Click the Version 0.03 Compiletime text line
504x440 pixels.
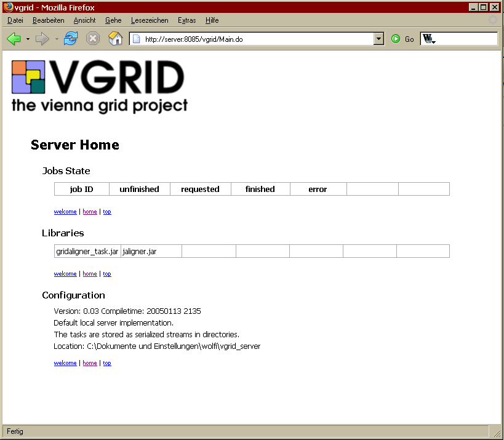pyautogui.click(x=127, y=311)
